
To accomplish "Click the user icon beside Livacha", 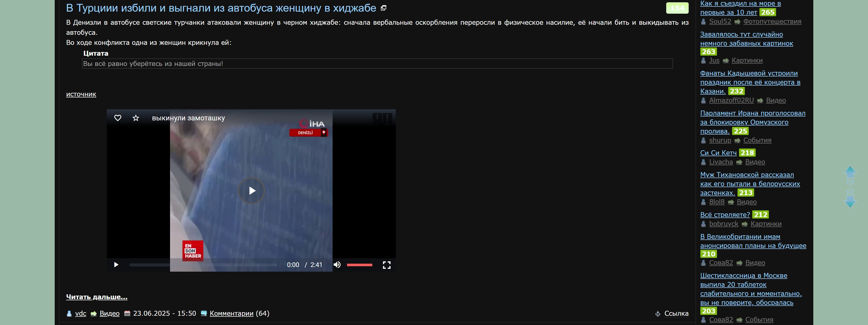I will point(703,162).
